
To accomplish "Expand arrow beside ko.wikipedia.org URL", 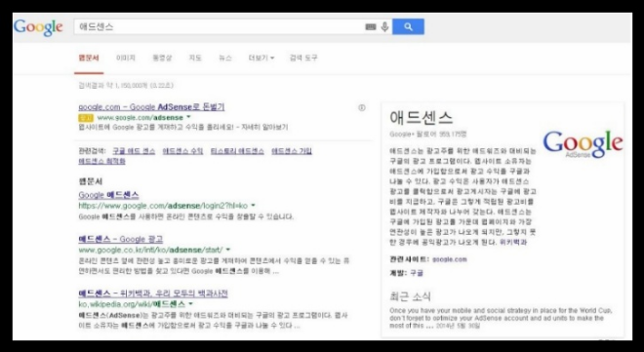I will [190, 304].
